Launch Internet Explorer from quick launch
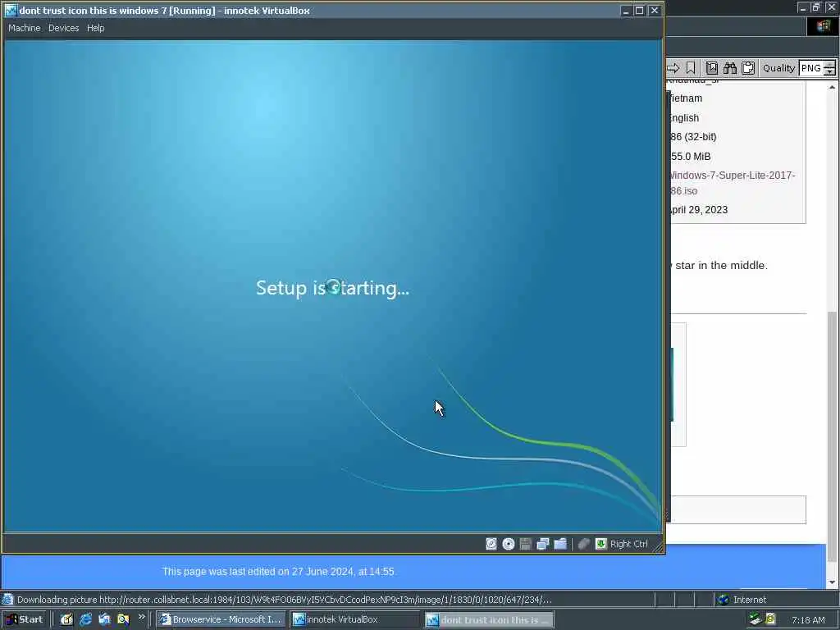Screen dimensions: 840x630 pyautogui.click(x=85, y=619)
